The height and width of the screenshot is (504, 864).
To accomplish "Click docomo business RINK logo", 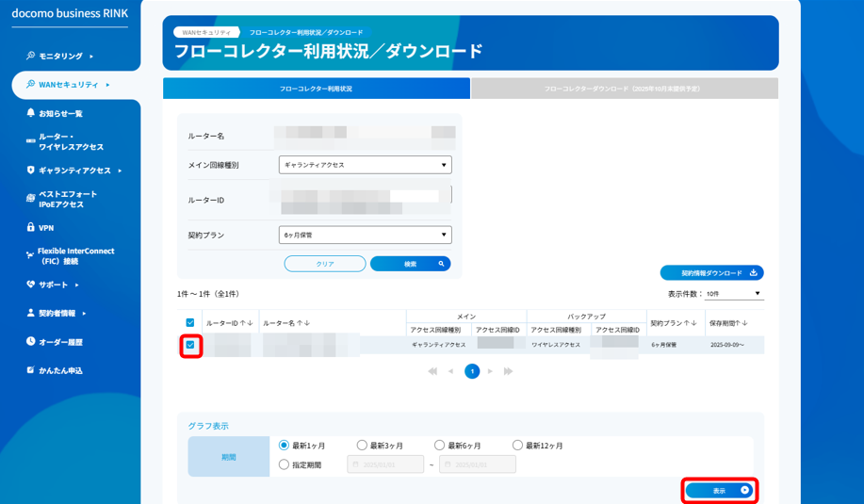I will (70, 13).
